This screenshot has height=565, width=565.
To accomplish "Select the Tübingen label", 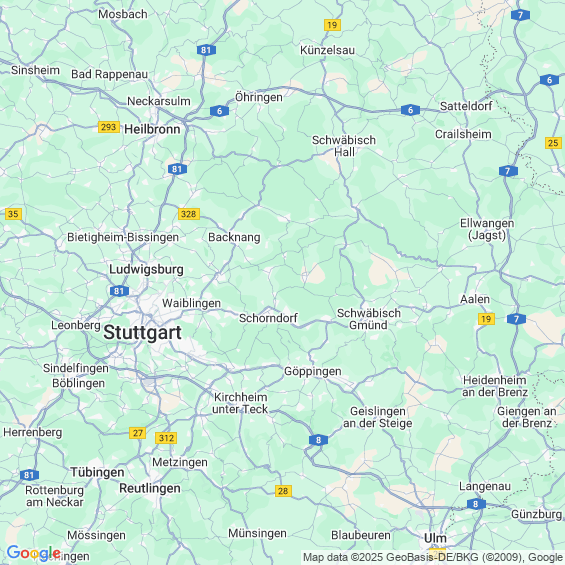I will tap(97, 472).
